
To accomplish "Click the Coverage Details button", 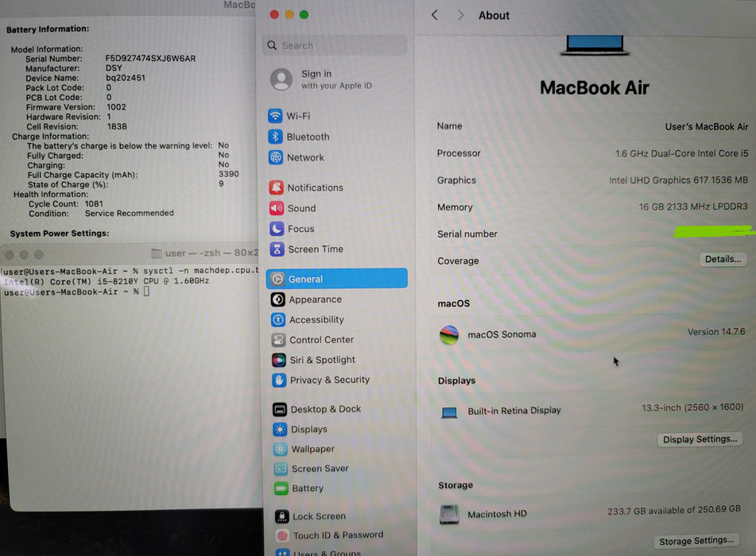I will 723,259.
